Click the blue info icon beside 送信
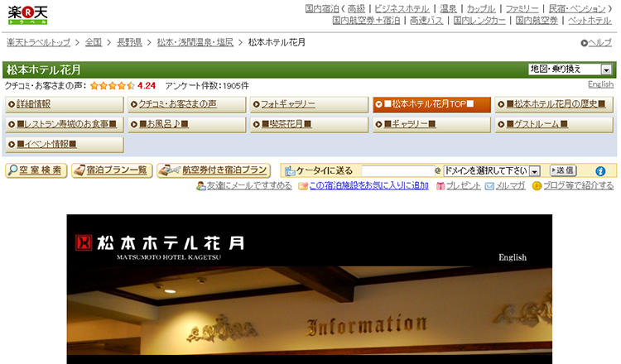This screenshot has width=621, height=364. (600, 171)
